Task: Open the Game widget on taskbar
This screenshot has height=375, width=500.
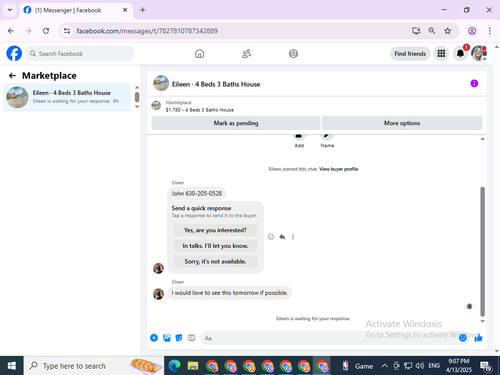Action: click(x=358, y=366)
